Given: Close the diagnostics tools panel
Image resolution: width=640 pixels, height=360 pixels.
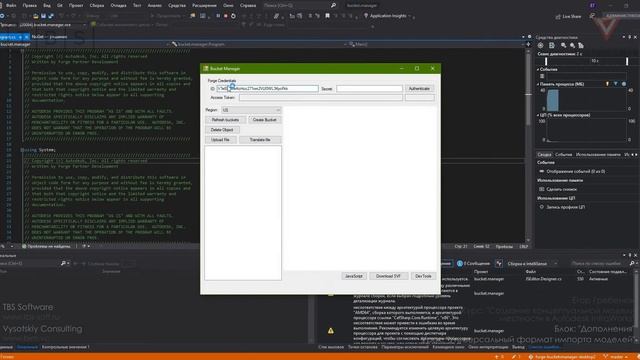Looking at the screenshot, I should pyautogui.click(x=635, y=37).
